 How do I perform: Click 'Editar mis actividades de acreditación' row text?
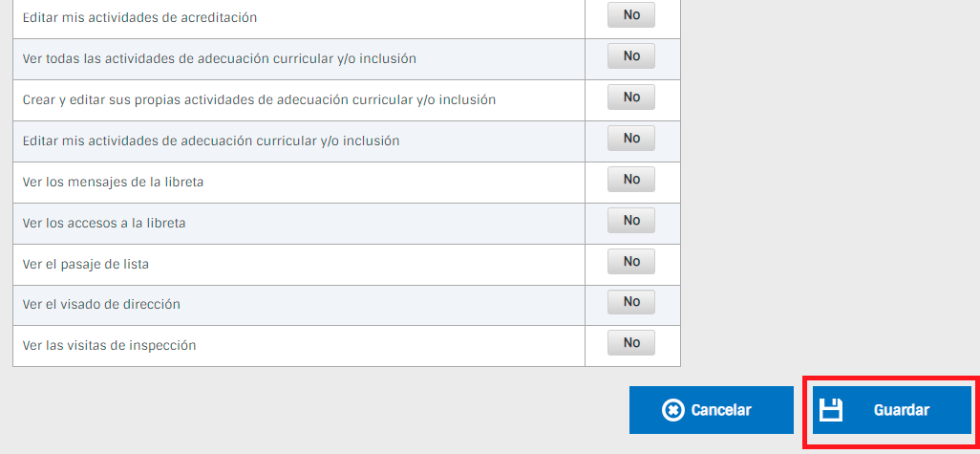(x=140, y=18)
